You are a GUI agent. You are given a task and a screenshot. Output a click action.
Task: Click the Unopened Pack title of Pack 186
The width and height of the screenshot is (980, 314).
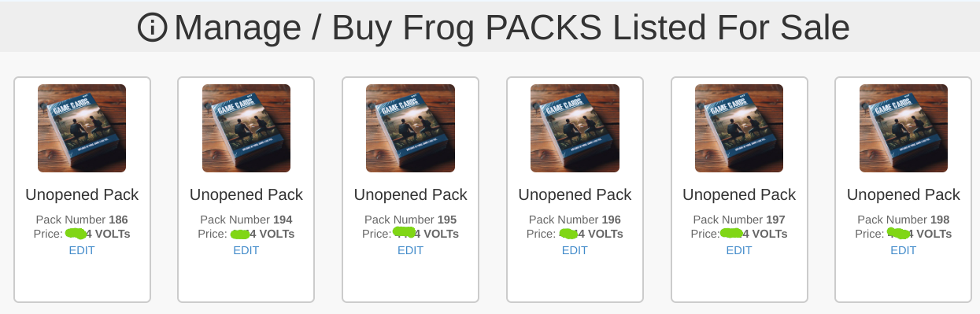click(x=82, y=194)
